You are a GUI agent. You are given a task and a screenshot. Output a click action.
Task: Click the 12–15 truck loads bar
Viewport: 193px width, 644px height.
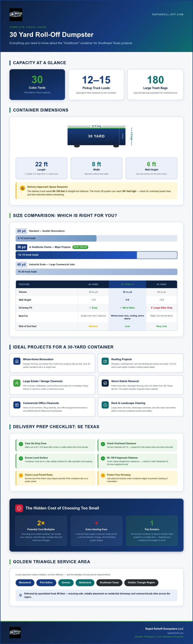point(96,255)
